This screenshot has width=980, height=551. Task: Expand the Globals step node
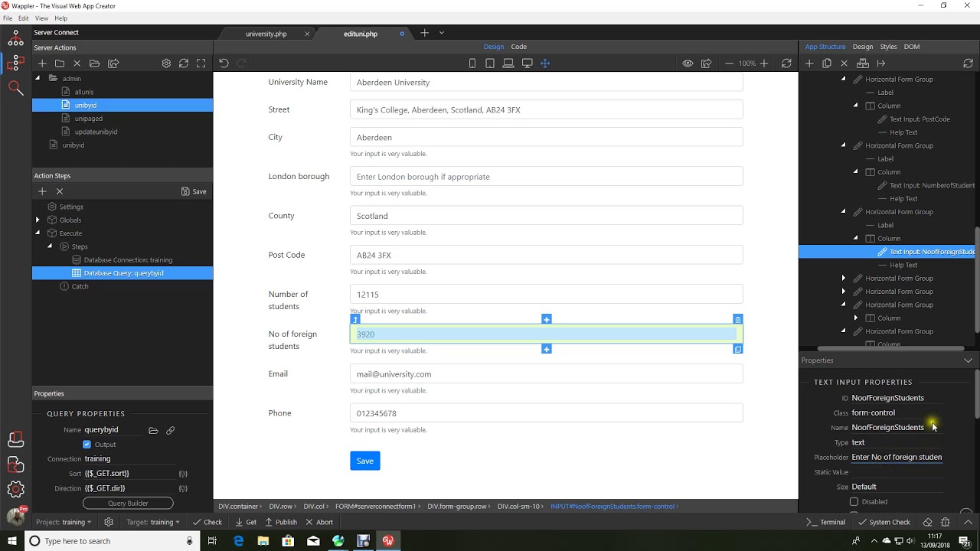tap(38, 220)
